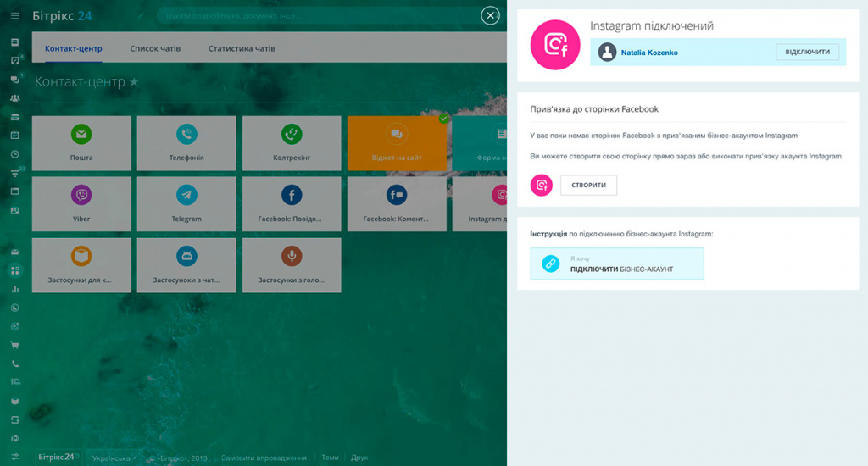
Task: Open the Застосунки для к... tile
Action: (81, 265)
